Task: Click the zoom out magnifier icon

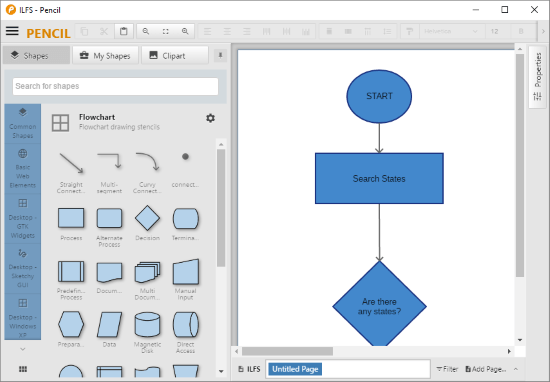Action: pyautogui.click(x=146, y=31)
